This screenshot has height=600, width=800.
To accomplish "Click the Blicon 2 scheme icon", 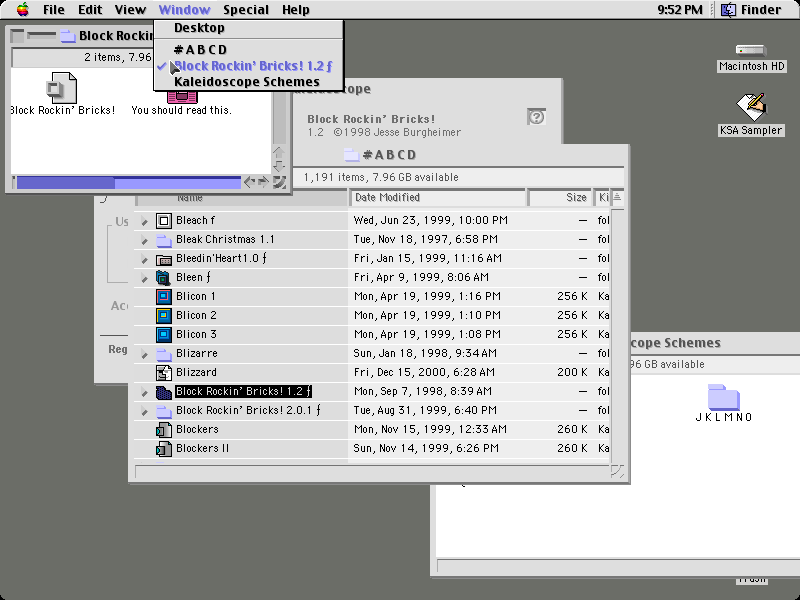I will tap(163, 315).
